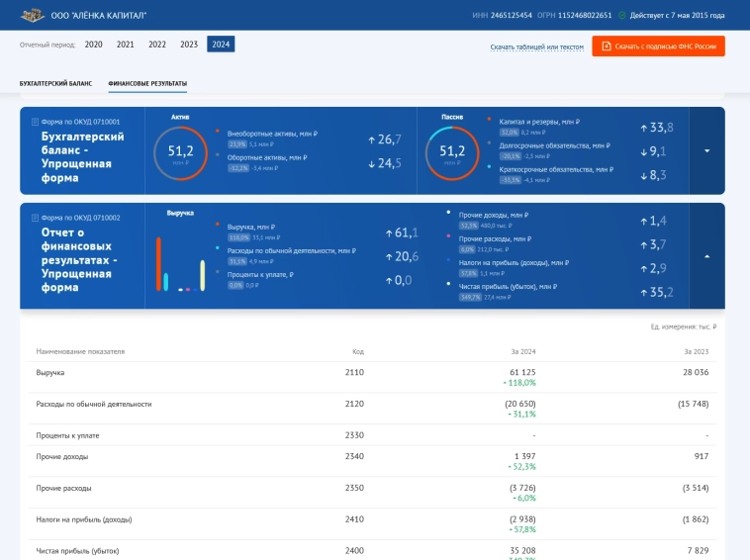750x560 pixels.
Task: Click form icon next to ОКУД 0710001
Action: [x=36, y=122]
